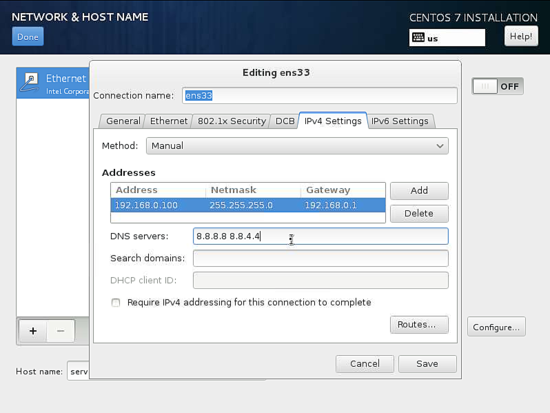Switch to the 802.1x Security tab
The width and height of the screenshot is (550, 413).
(x=232, y=121)
